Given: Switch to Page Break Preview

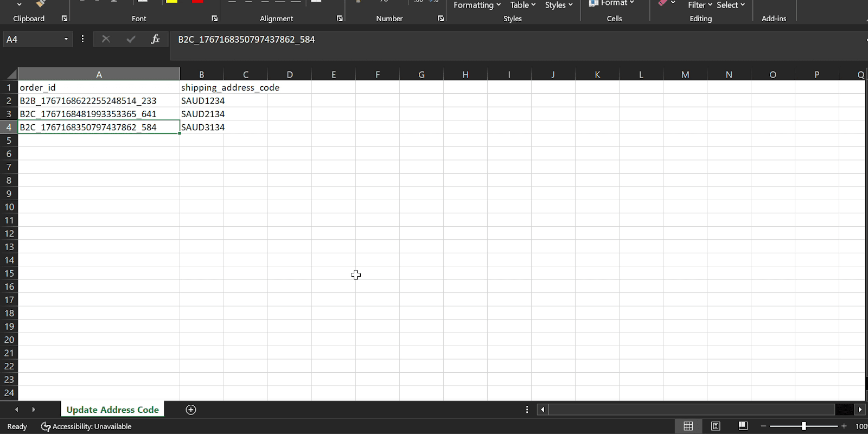Looking at the screenshot, I should pyautogui.click(x=743, y=426).
